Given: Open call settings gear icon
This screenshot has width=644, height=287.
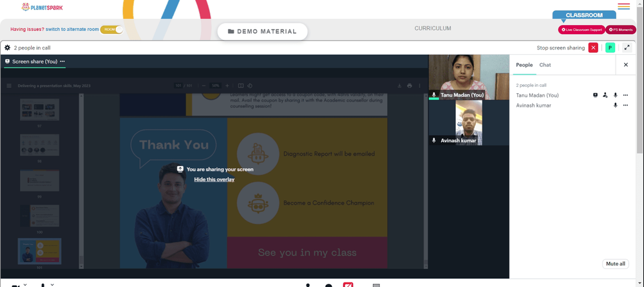Looking at the screenshot, I should pos(7,48).
